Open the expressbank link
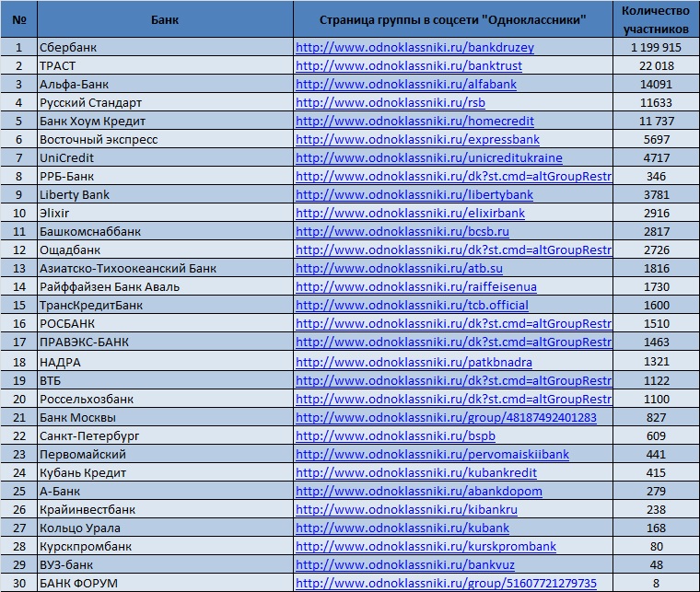 tap(417, 139)
